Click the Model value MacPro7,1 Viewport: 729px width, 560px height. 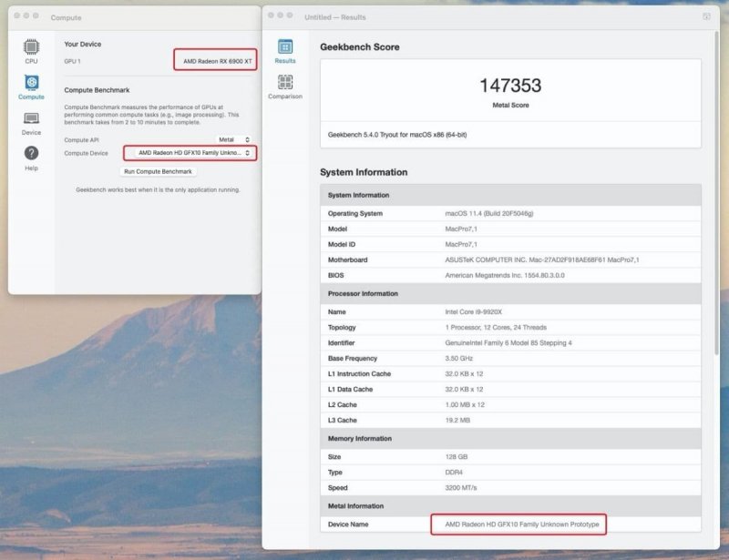(x=461, y=229)
